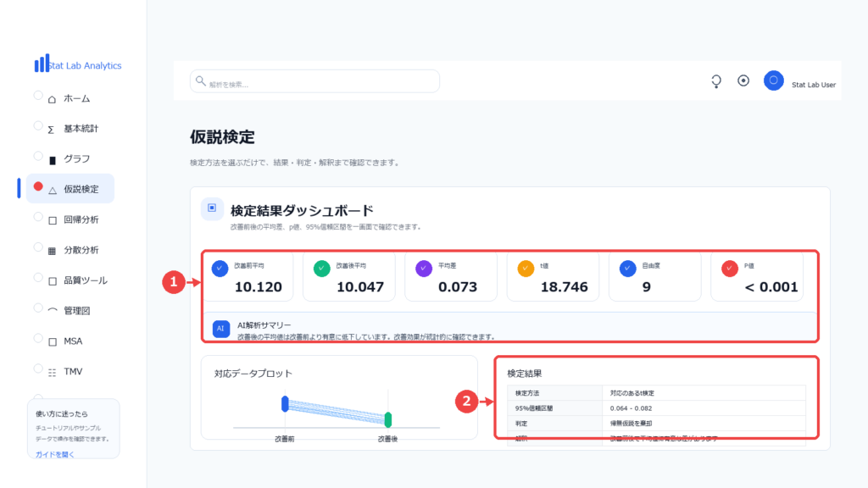Select the radio circle next to 品質ツール

click(38, 277)
